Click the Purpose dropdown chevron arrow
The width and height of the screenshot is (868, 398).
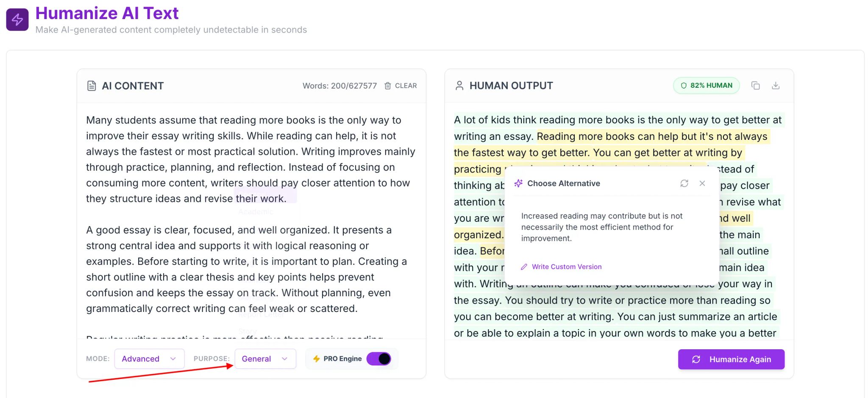coord(284,359)
